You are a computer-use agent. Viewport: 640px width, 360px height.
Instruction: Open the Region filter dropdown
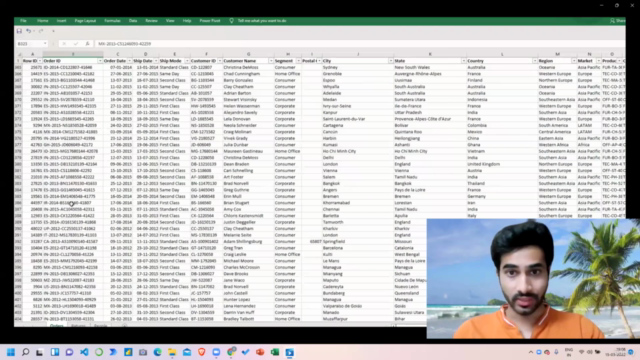[574, 61]
